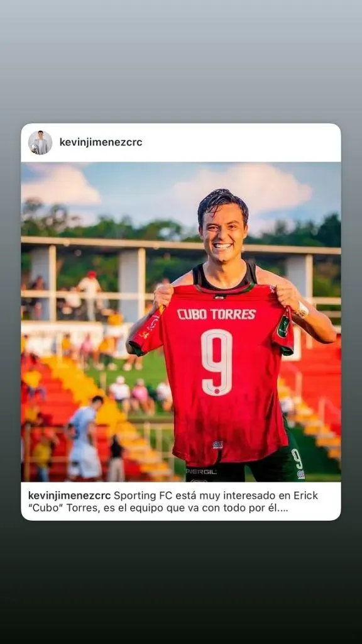362x644 pixels.
Task: Tap the caption text about Sporting FC
Action: (x=173, y=501)
